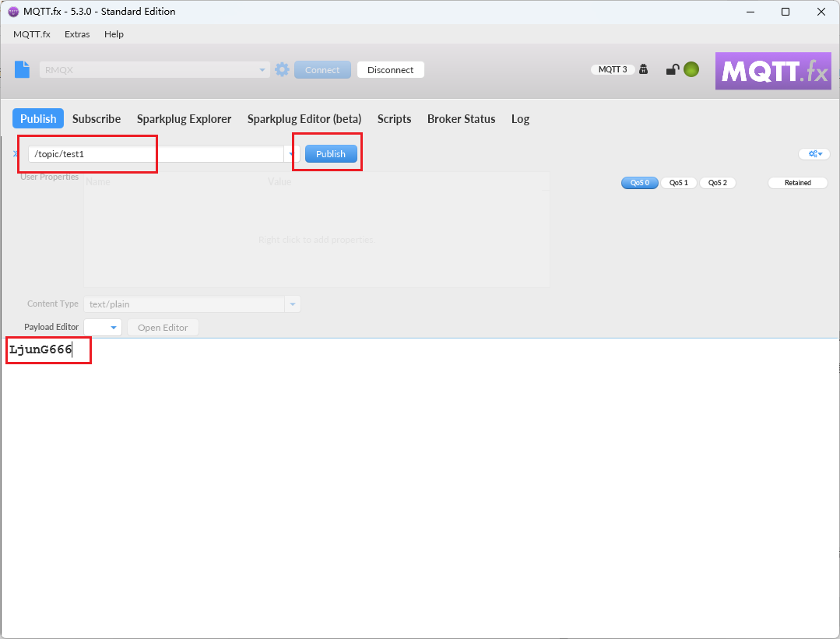Screen dimensions: 840x639
Task: Open the MQTT.fx menu
Action: coord(32,34)
